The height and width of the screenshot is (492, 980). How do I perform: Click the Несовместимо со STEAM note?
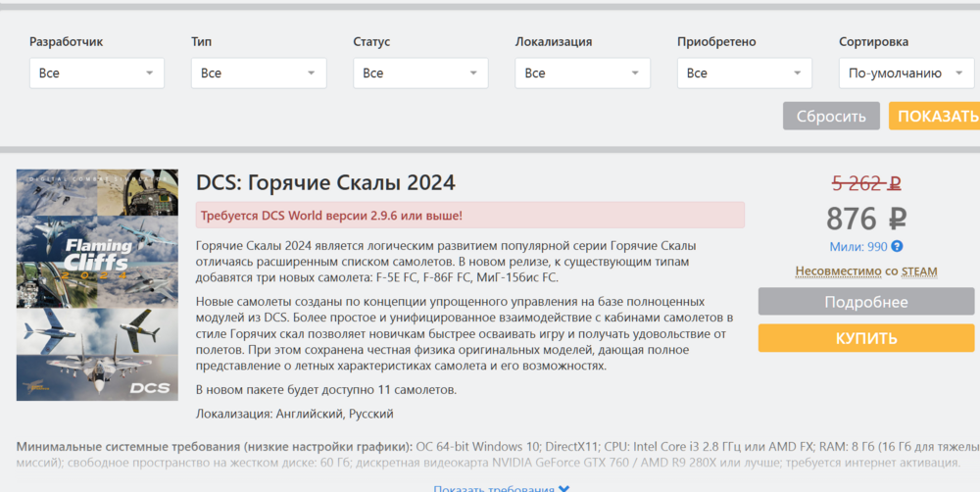click(x=866, y=271)
